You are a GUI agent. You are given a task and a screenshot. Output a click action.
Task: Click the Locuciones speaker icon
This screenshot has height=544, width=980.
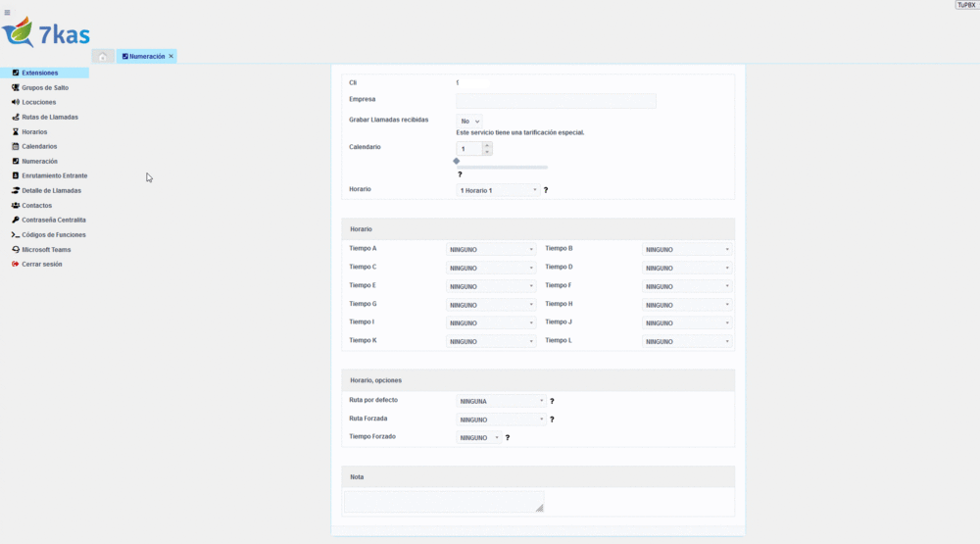(16, 102)
